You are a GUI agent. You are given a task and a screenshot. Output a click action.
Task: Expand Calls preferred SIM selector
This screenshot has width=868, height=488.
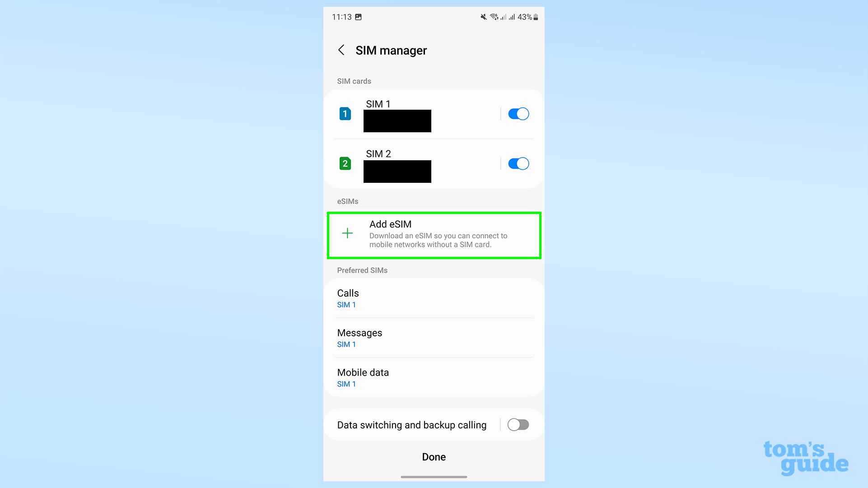[x=434, y=298]
